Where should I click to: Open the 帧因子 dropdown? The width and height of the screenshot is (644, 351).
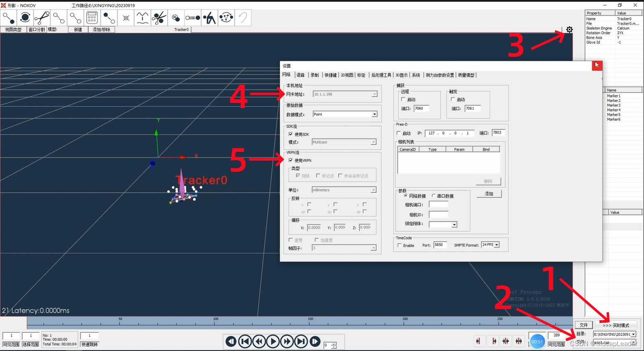pos(344,248)
